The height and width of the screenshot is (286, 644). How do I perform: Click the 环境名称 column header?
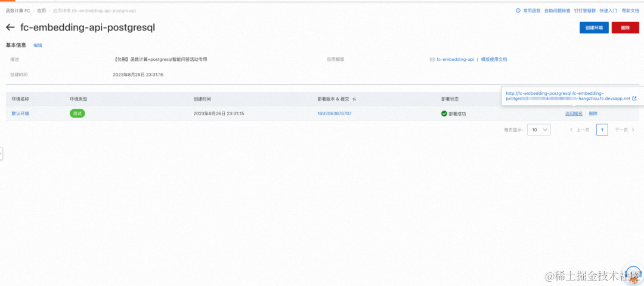(x=20, y=100)
